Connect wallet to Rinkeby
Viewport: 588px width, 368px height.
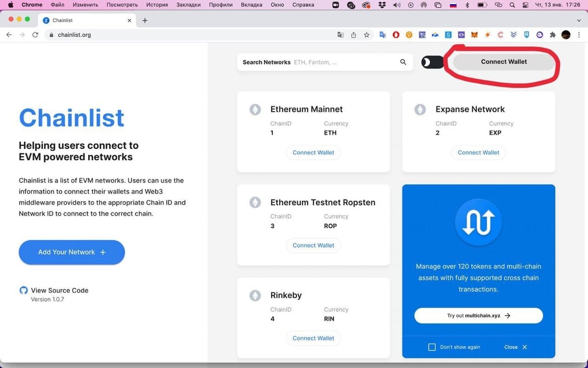point(314,338)
